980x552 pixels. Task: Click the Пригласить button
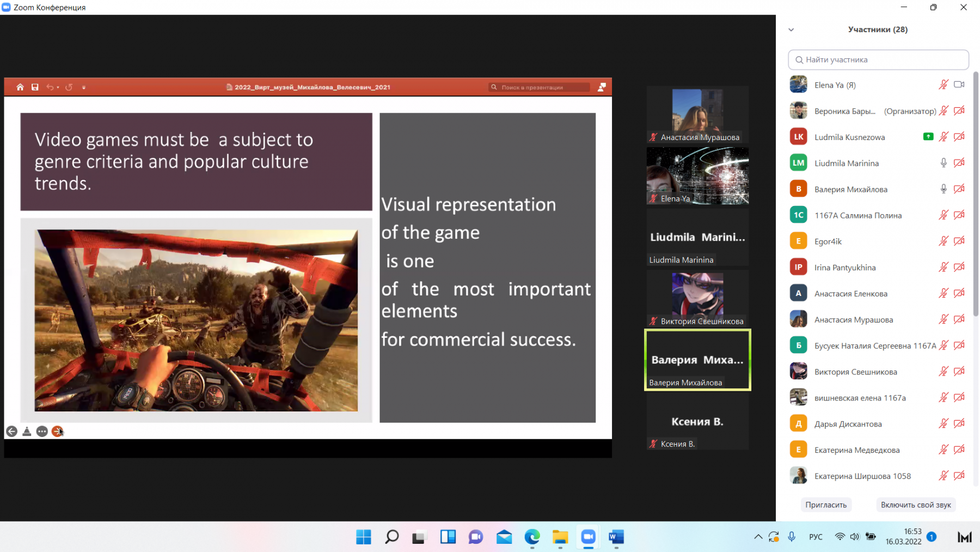pyautogui.click(x=826, y=505)
